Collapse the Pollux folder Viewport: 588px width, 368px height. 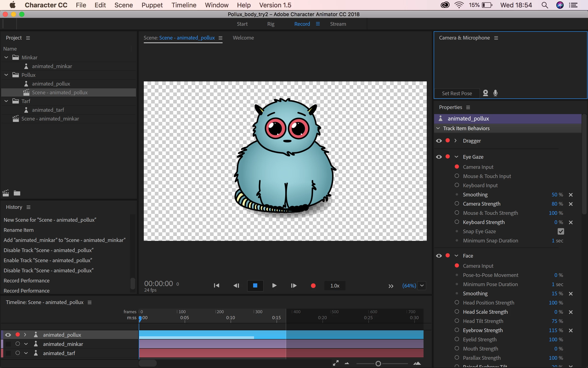pos(6,75)
